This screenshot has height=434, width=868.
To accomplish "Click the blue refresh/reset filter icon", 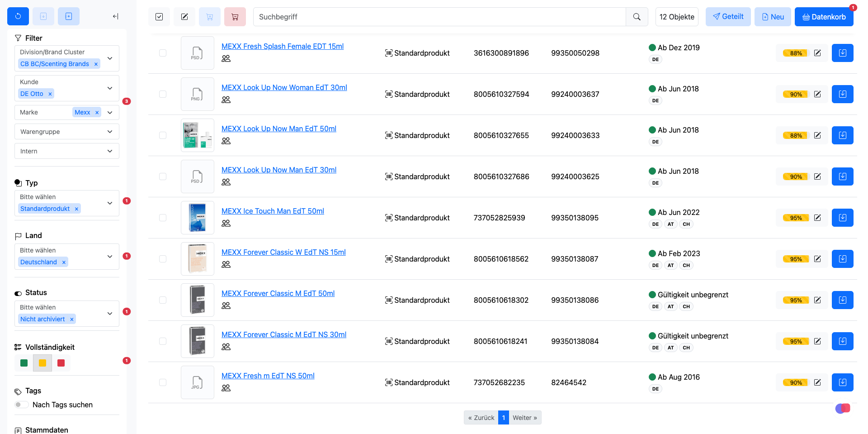I will 18,16.
